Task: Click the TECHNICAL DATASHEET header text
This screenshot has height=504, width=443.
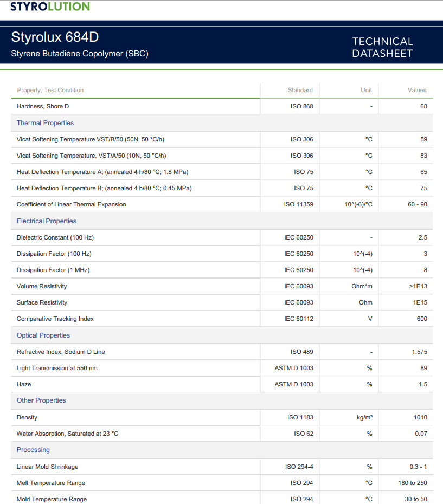Action: (x=382, y=47)
